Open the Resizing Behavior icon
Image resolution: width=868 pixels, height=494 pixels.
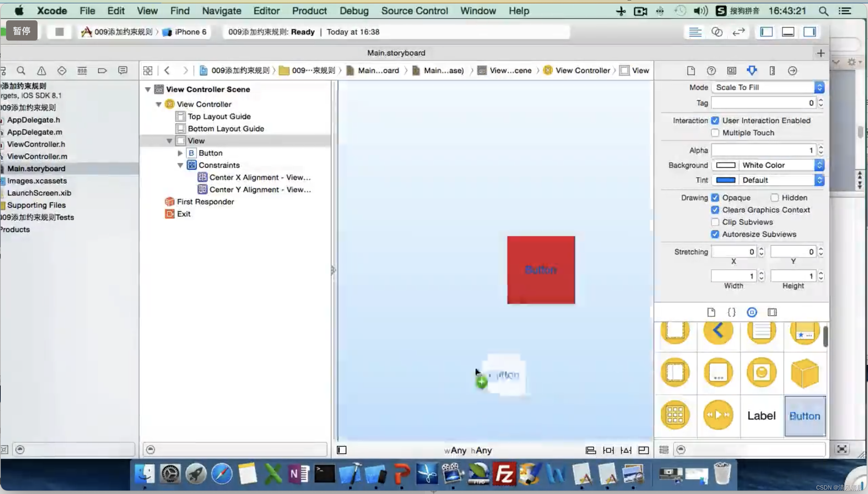coord(643,450)
